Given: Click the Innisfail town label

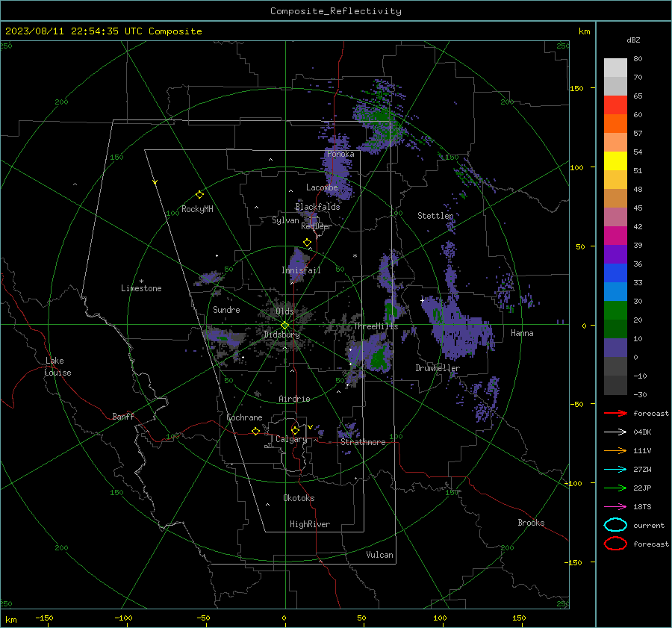Looking at the screenshot, I should pos(301,270).
